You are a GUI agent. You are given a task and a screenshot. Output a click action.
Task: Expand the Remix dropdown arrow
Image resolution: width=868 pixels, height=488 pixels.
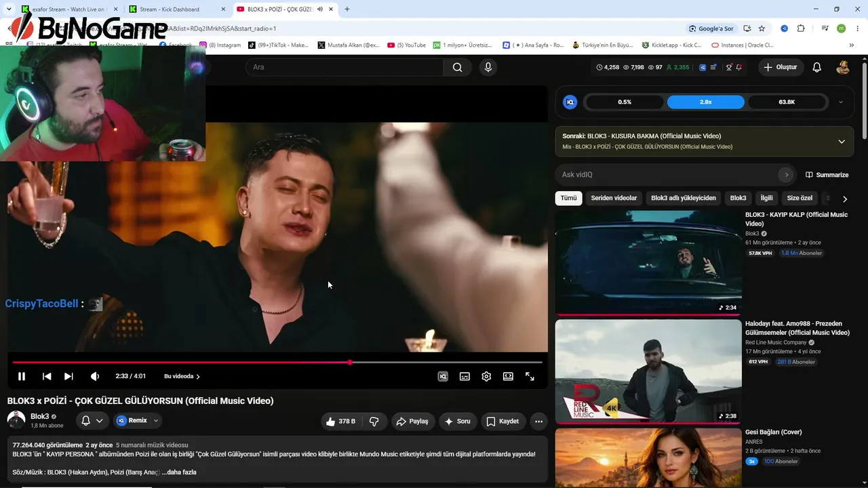pos(156,421)
